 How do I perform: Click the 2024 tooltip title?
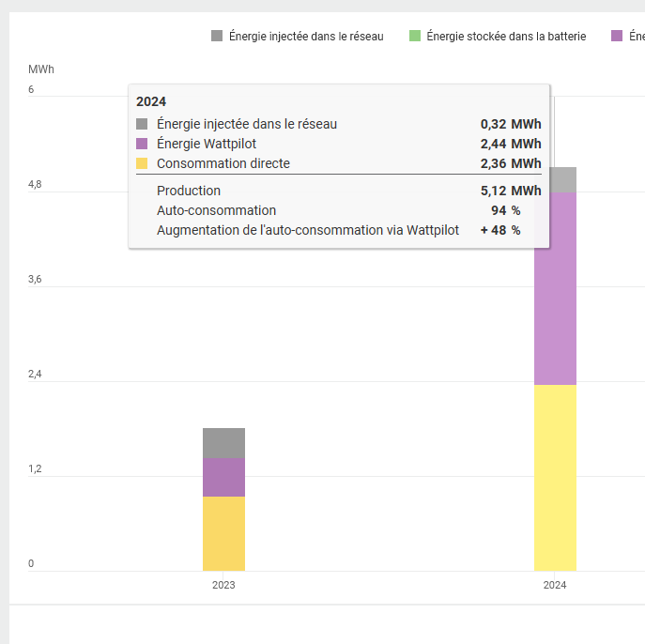pos(151,101)
